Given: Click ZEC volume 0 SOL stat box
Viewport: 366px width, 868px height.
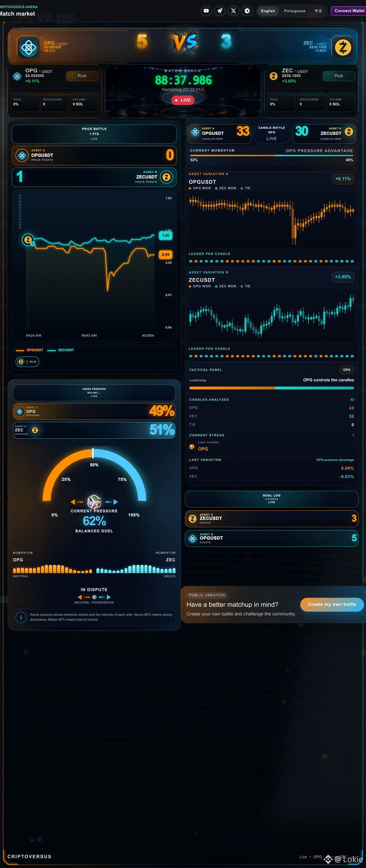Looking at the screenshot, I should 341,102.
